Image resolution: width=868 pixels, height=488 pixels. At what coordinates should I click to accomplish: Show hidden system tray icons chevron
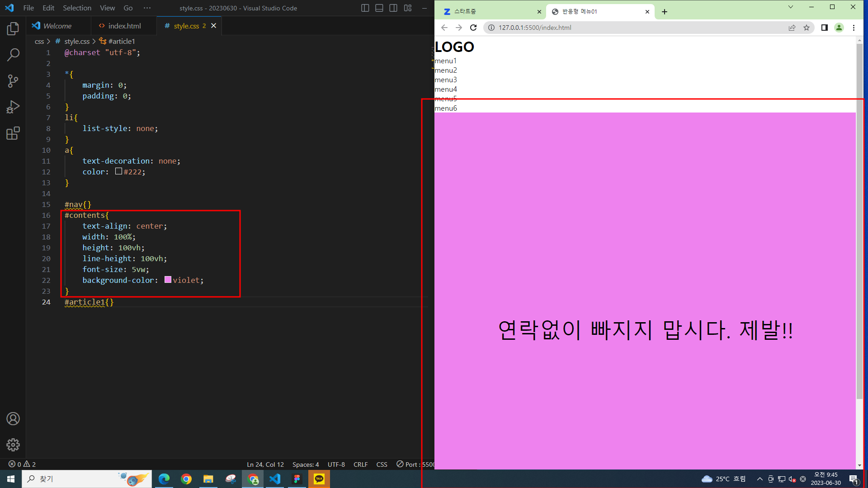tap(759, 479)
